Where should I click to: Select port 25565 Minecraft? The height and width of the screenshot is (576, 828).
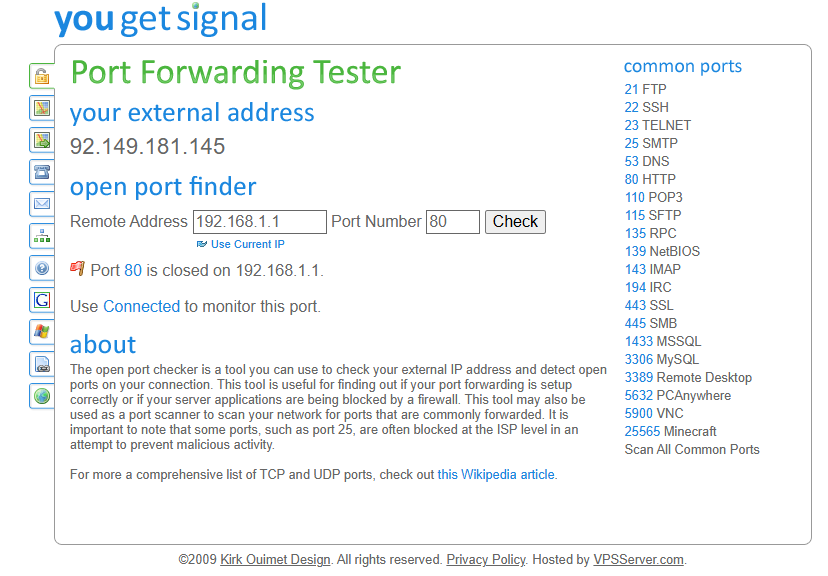pos(671,432)
